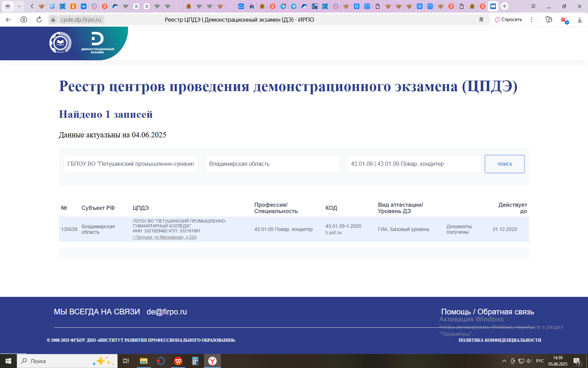Click the organization name search field
The height and width of the screenshot is (368, 588).
click(x=131, y=164)
